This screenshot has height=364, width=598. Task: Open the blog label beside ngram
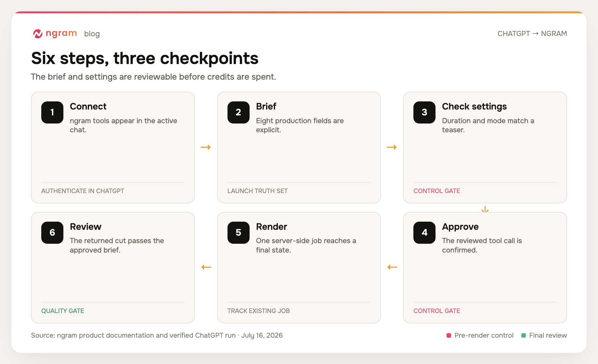92,34
